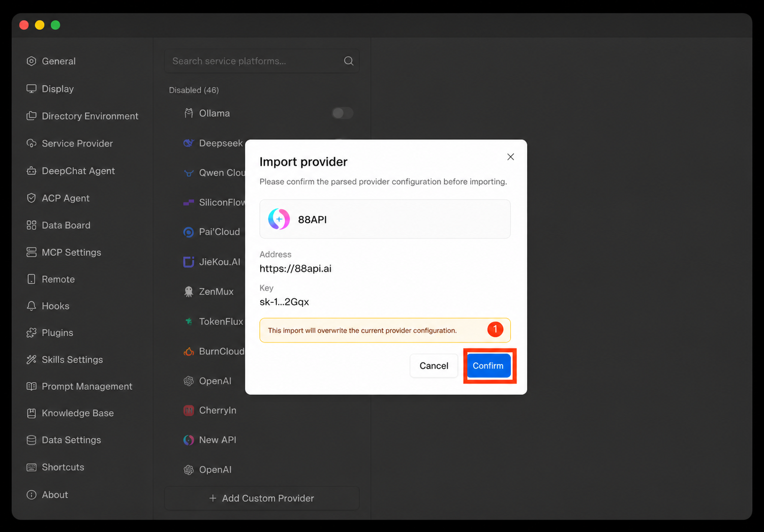Screen dimensions: 764x532
Task: Click the Data Board grid icon
Action: click(x=32, y=225)
